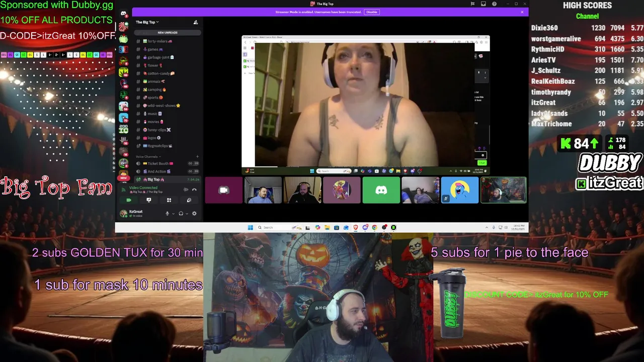Open User Settings gear icon
Screen dimensions: 644x362
click(194, 214)
